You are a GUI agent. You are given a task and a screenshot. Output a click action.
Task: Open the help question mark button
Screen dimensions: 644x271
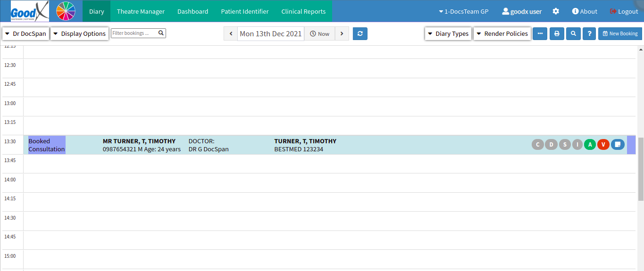point(589,33)
